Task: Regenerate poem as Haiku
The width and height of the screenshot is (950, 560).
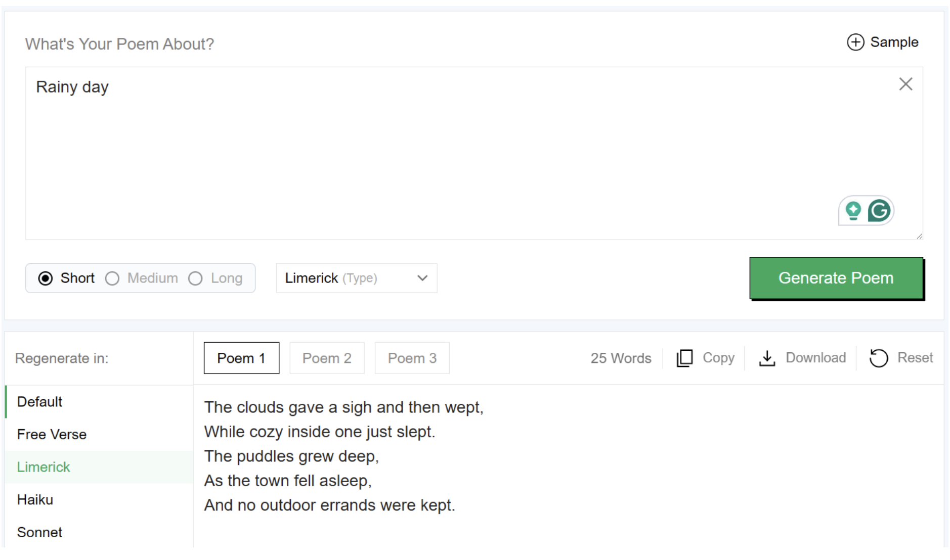Action: [35, 499]
